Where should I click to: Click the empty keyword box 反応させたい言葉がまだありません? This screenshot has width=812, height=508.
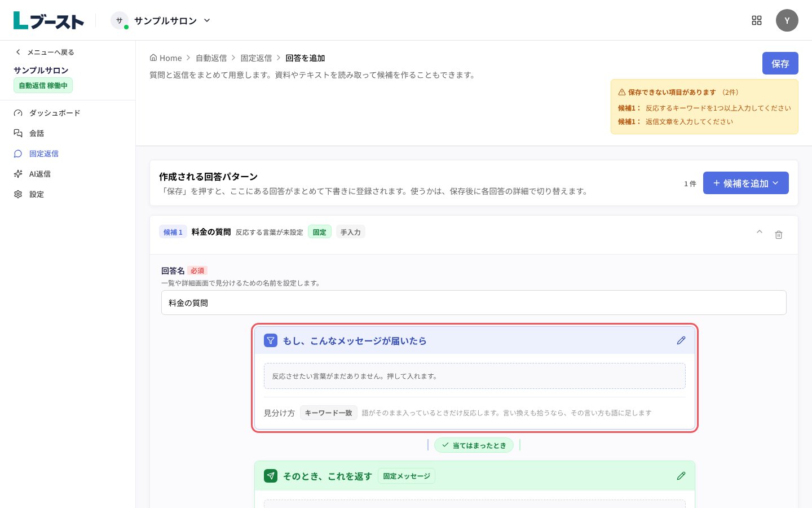[475, 376]
